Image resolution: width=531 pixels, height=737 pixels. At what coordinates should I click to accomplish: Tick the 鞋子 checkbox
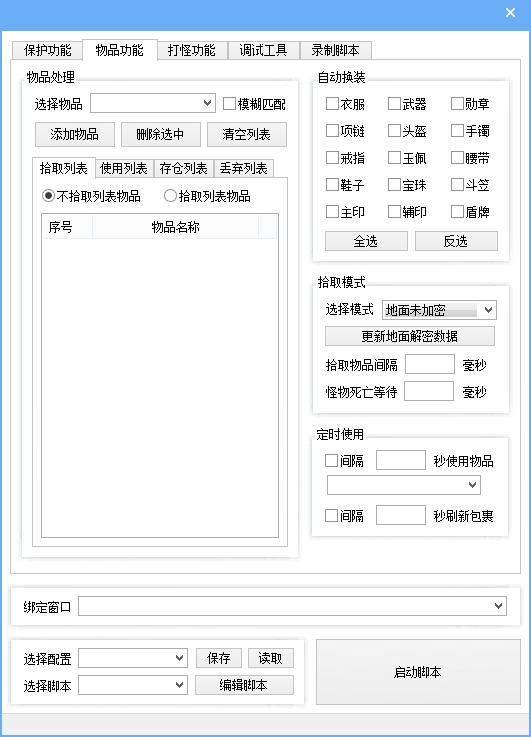coord(332,184)
